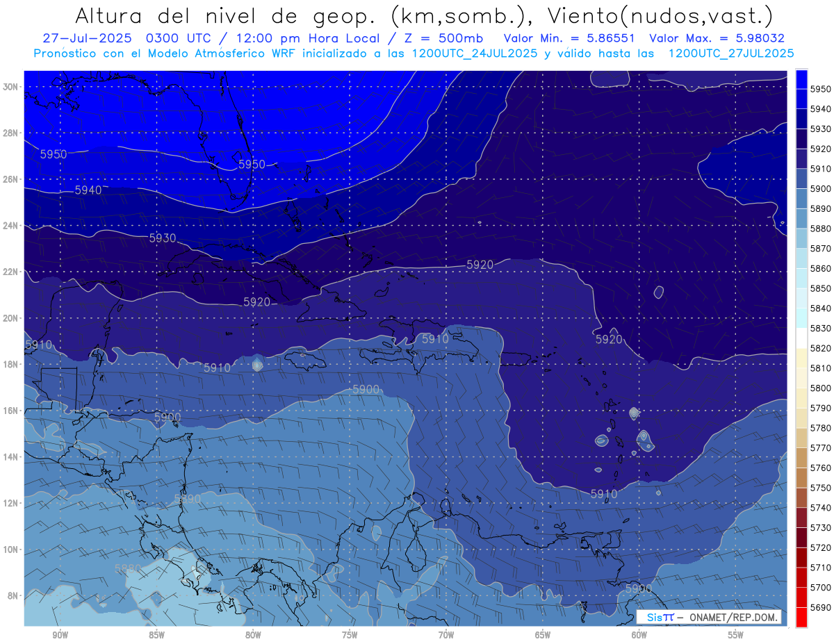The width and height of the screenshot is (834, 644).
Task: Click the 60W longitude axis label
Action: [x=639, y=635]
